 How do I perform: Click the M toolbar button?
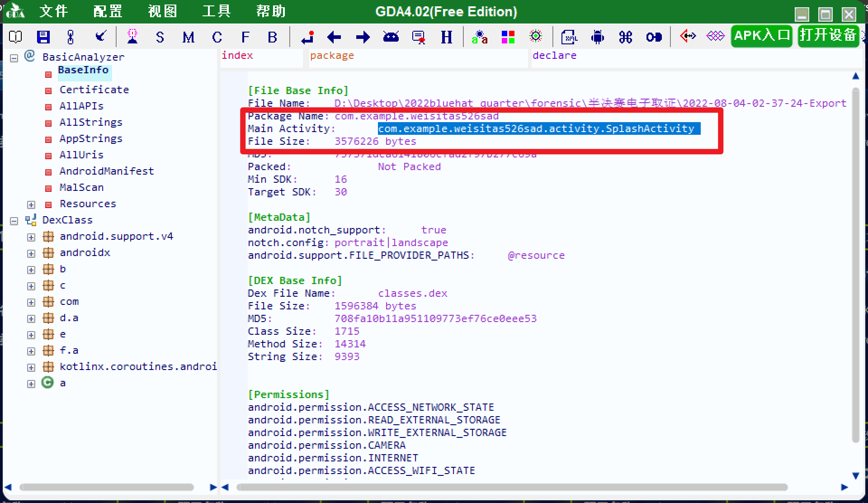[188, 37]
